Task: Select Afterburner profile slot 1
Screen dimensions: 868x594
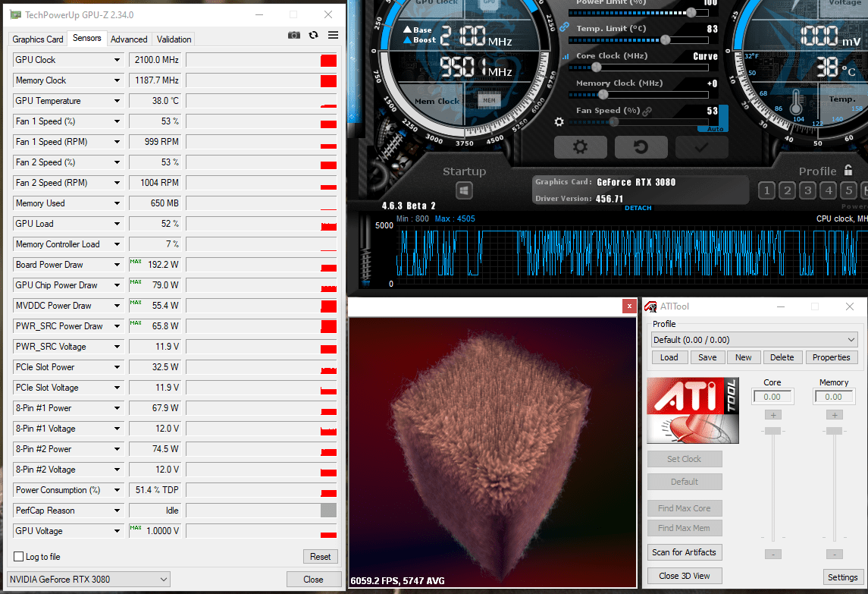Action: click(x=766, y=191)
